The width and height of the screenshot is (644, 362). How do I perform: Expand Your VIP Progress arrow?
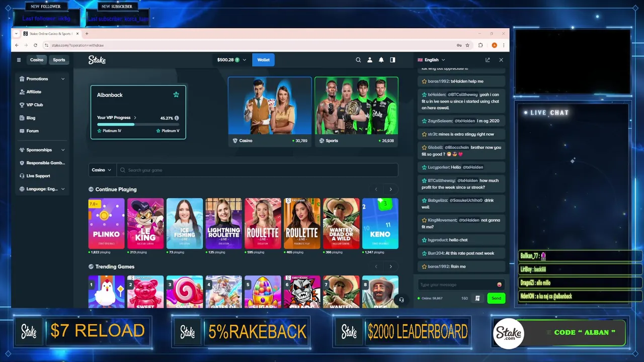click(x=135, y=118)
